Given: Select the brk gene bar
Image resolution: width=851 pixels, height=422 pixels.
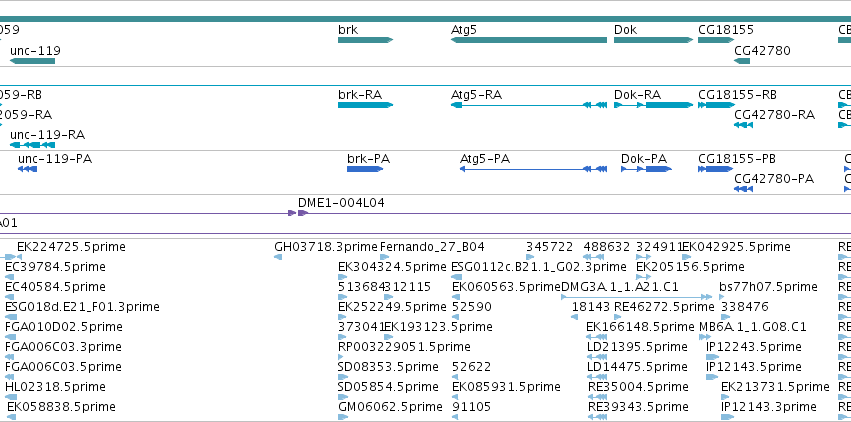Looking at the screenshot, I should point(365,40).
